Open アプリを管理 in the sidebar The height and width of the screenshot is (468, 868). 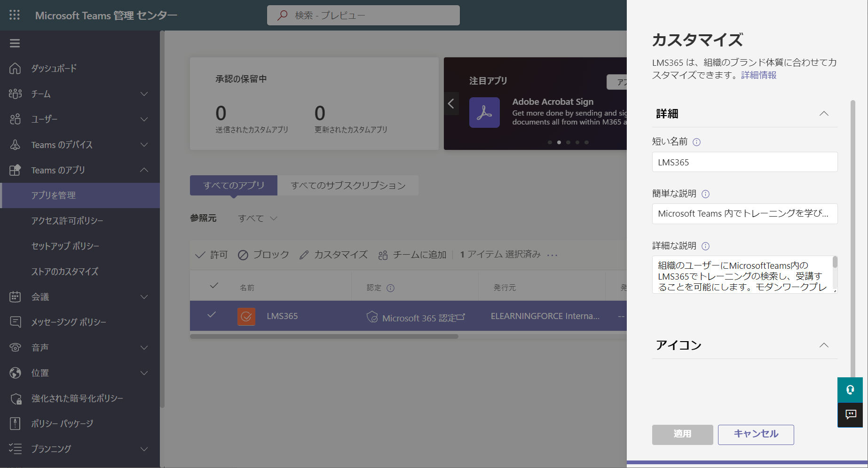[x=80, y=195]
